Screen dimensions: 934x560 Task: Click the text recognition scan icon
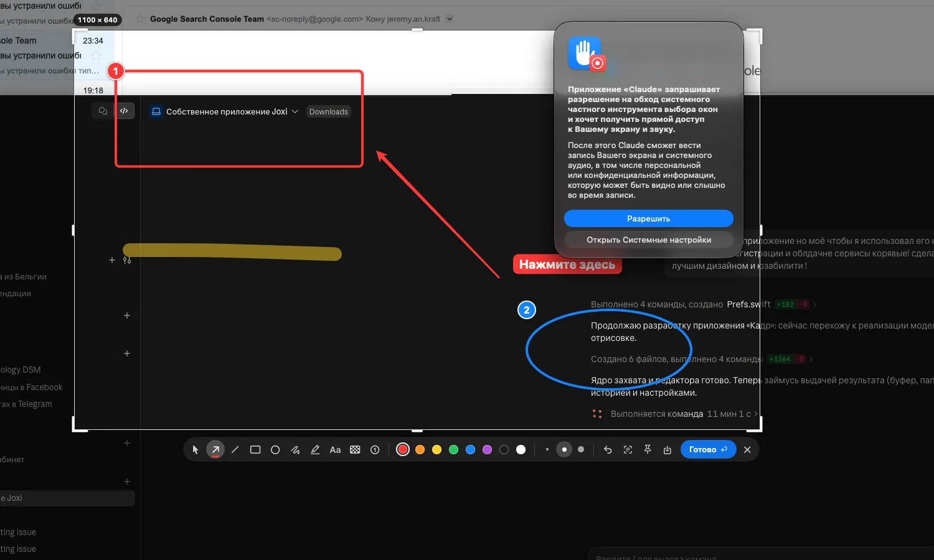pyautogui.click(x=628, y=450)
